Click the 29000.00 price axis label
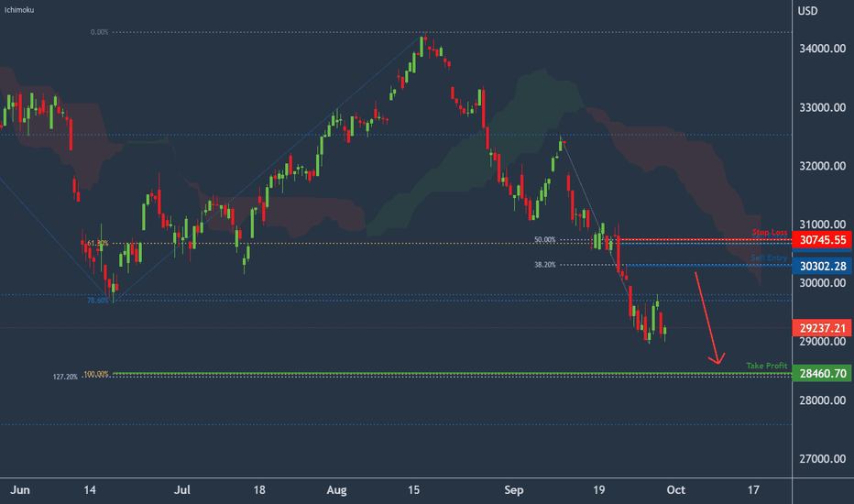 823,341
